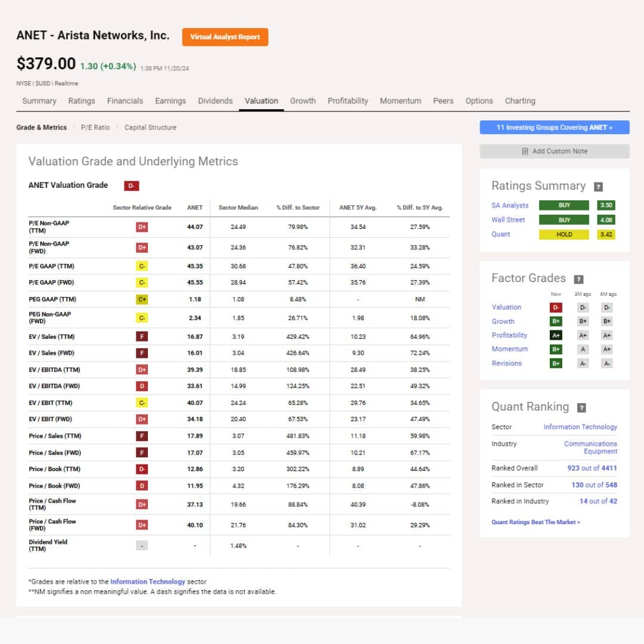This screenshot has height=644, width=644.
Task: Switch to the Growth tab
Action: click(303, 101)
